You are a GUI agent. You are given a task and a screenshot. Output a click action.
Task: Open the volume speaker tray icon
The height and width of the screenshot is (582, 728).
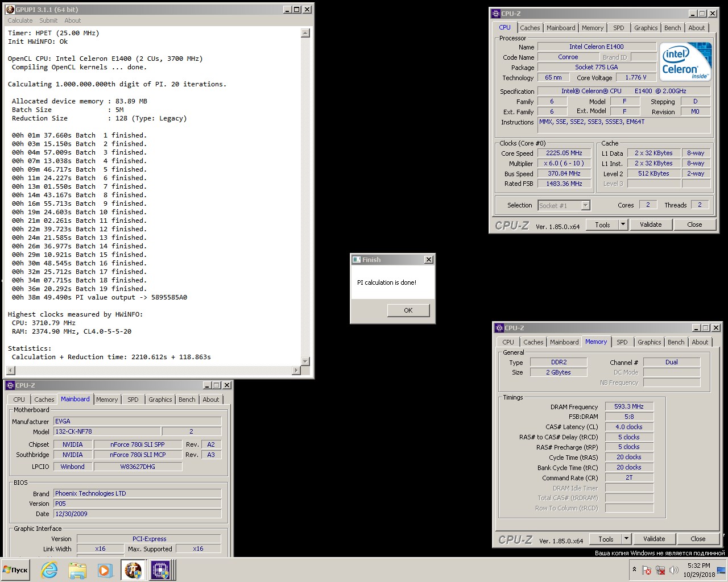click(x=674, y=569)
